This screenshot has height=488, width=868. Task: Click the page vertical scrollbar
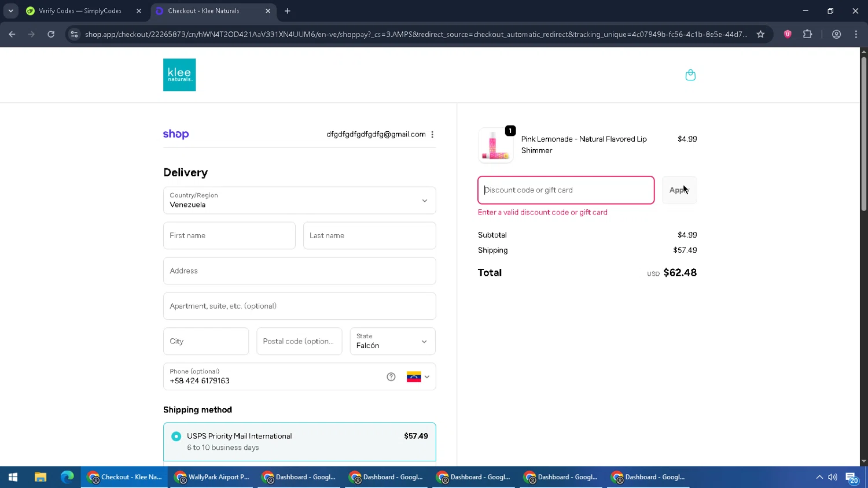pos(863,133)
